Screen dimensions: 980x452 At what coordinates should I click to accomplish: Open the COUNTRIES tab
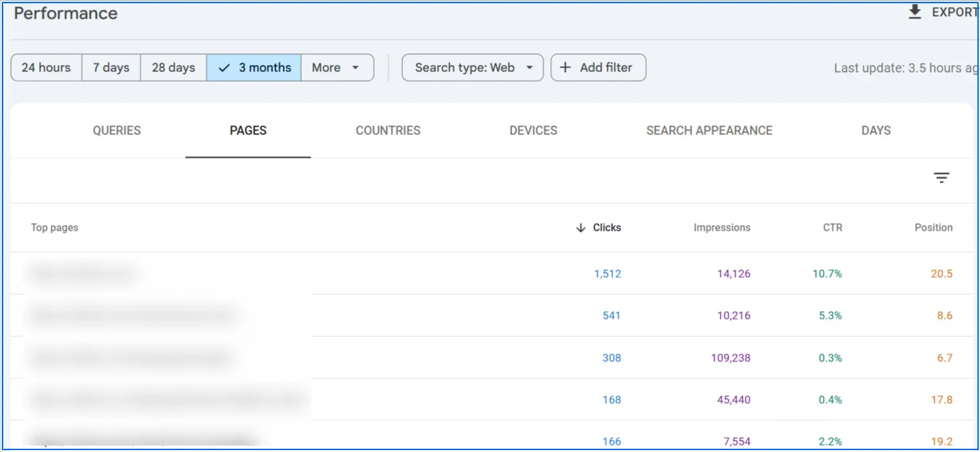coord(388,131)
